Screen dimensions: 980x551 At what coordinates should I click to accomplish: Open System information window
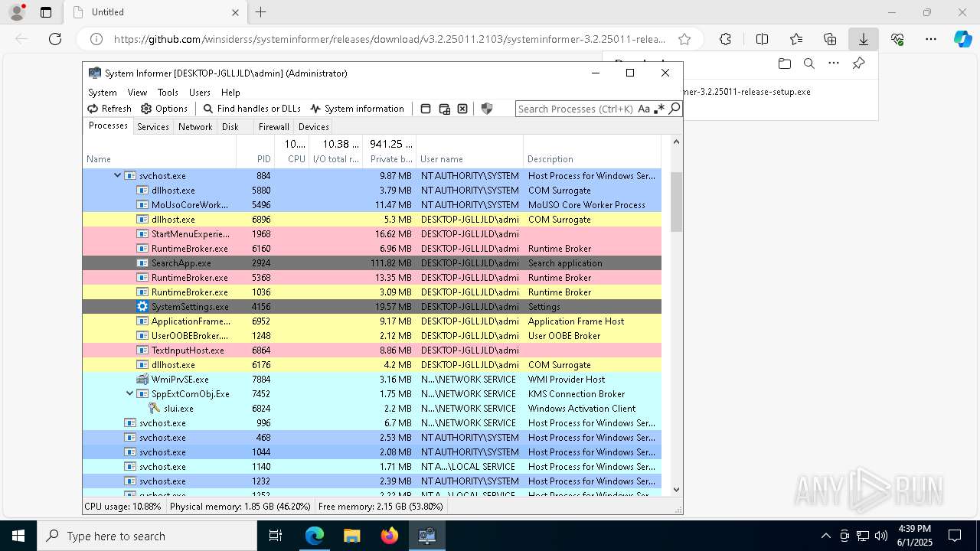tap(357, 109)
